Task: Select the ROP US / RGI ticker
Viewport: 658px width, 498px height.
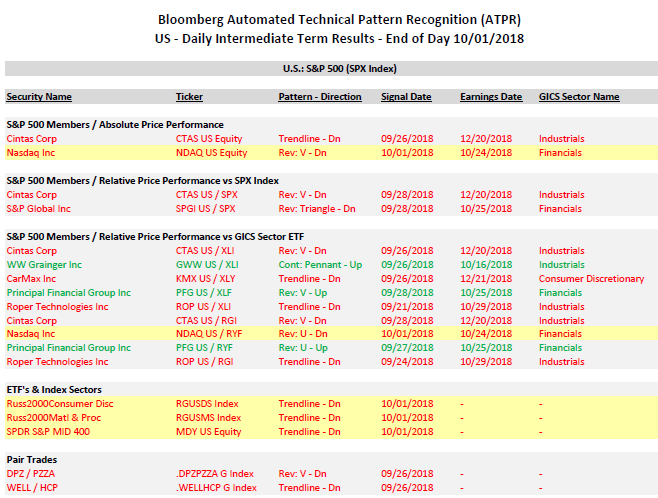Action: pos(205,362)
